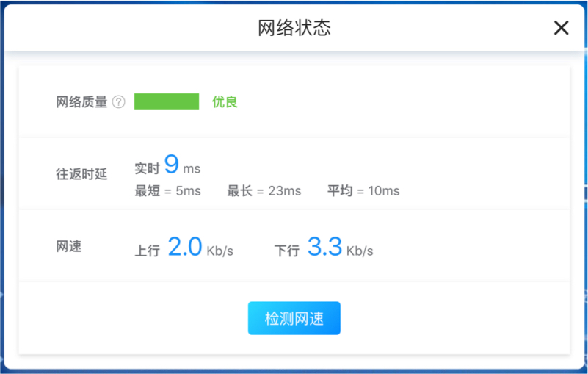The image size is (588, 374).
Task: Click the 往返时延 row label
Action: tap(81, 174)
